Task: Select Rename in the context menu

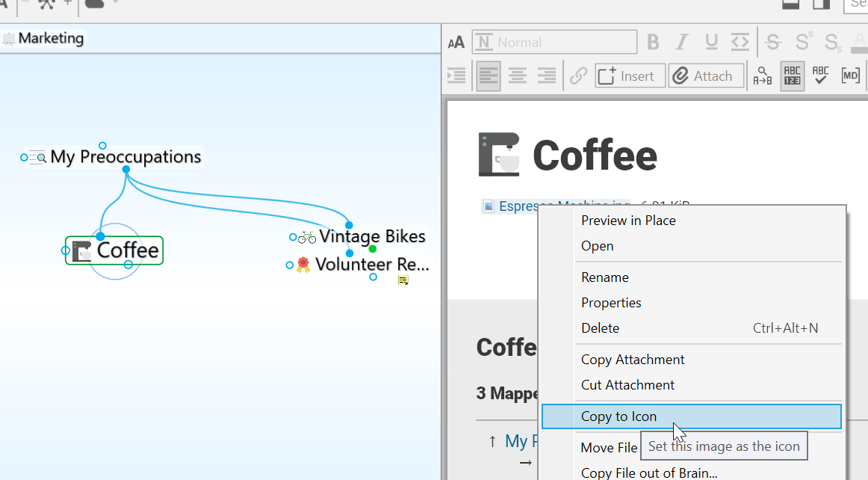Action: click(x=605, y=277)
